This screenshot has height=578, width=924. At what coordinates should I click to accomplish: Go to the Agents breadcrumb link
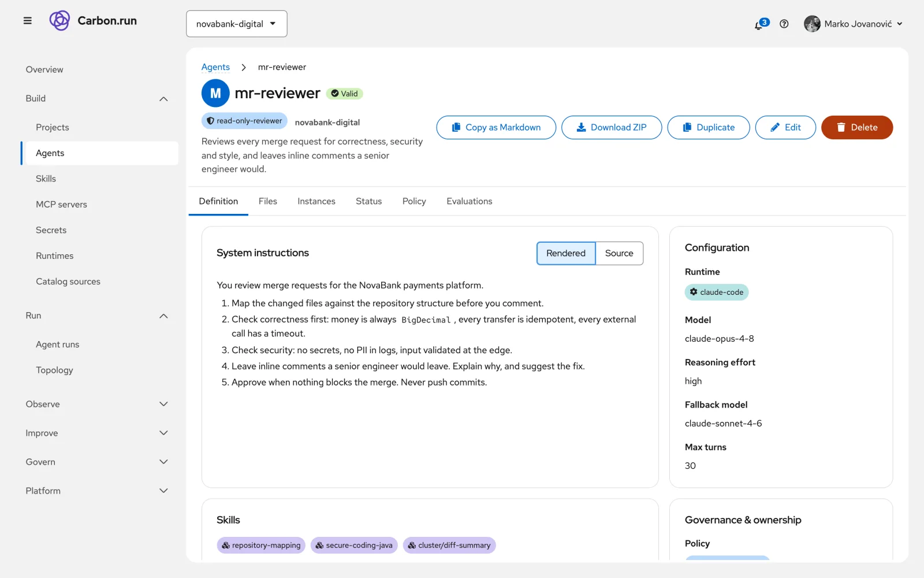pos(215,67)
